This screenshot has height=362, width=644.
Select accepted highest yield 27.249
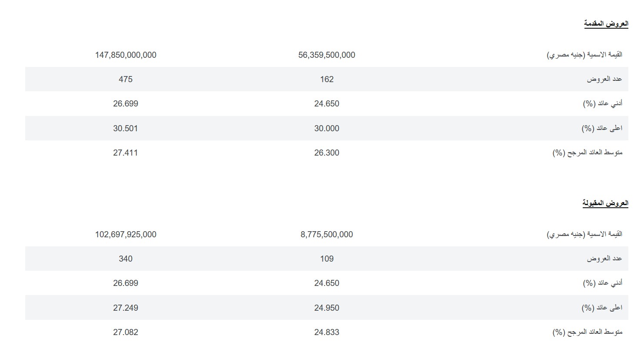[x=126, y=308]
